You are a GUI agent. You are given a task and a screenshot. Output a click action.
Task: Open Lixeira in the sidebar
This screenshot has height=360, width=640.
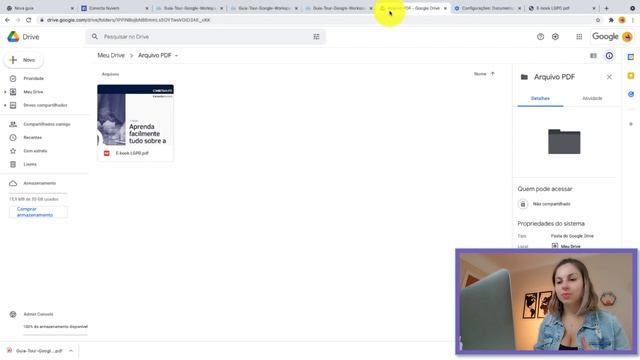tap(30, 164)
